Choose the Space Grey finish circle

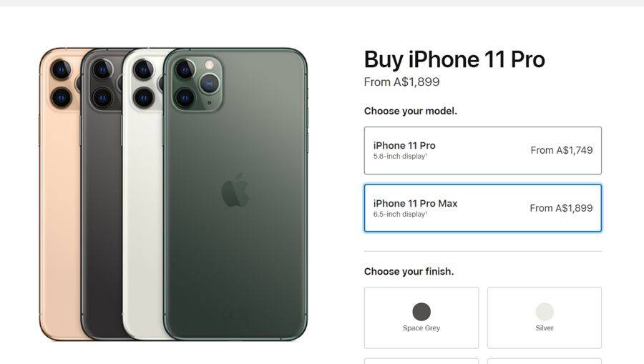coord(421,312)
